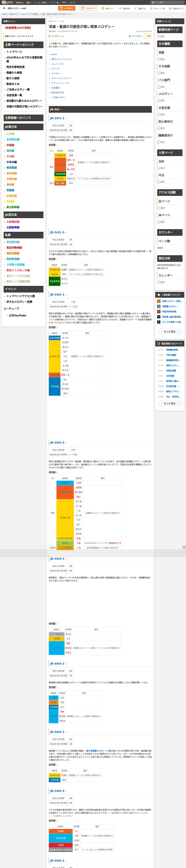Click pencil edit icon beside the JR-SH header
This screenshot has width=186, height=868.
[x=61, y=110]
